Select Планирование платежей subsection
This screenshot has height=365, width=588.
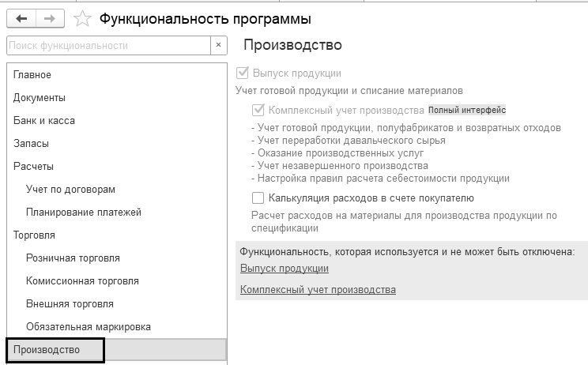pos(83,213)
